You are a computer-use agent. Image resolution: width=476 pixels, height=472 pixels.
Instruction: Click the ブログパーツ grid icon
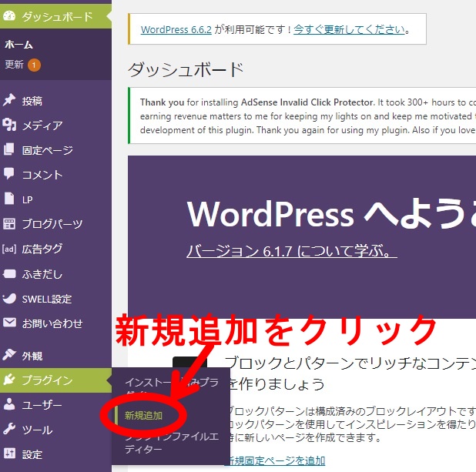click(10, 224)
